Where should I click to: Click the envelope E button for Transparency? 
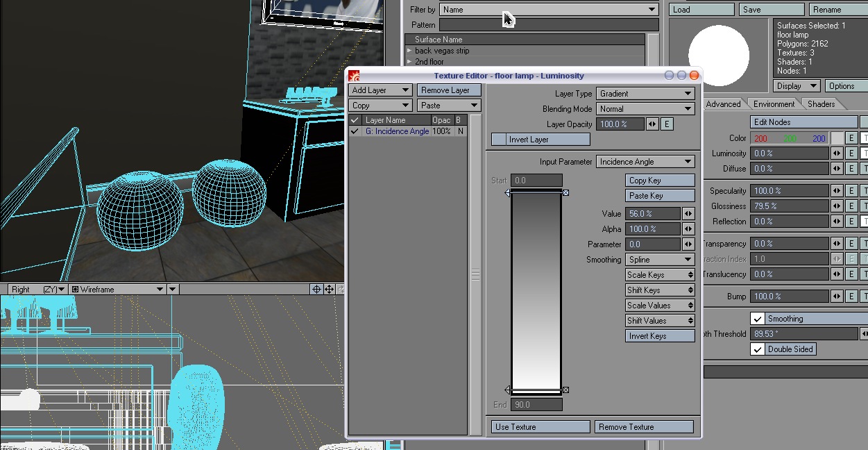coord(851,244)
